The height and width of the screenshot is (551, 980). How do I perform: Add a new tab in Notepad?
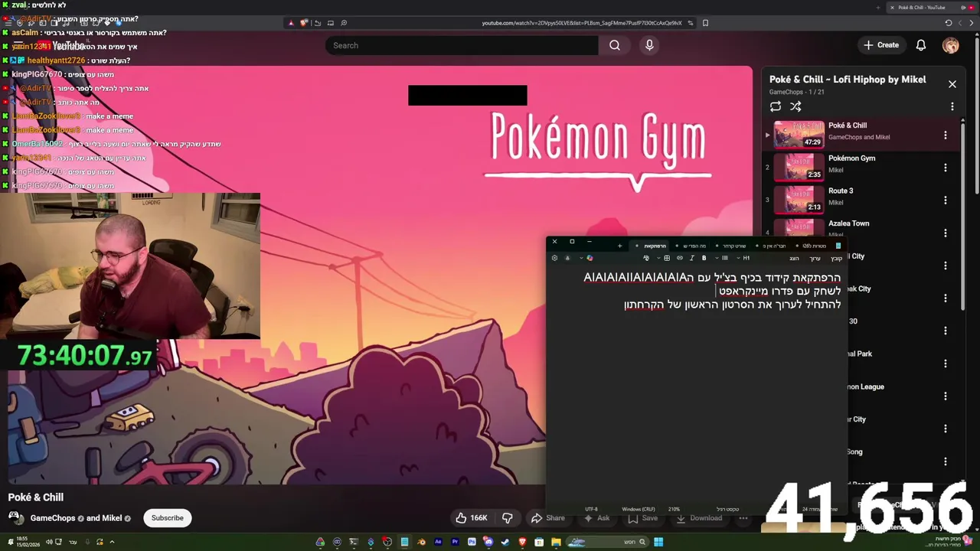619,246
